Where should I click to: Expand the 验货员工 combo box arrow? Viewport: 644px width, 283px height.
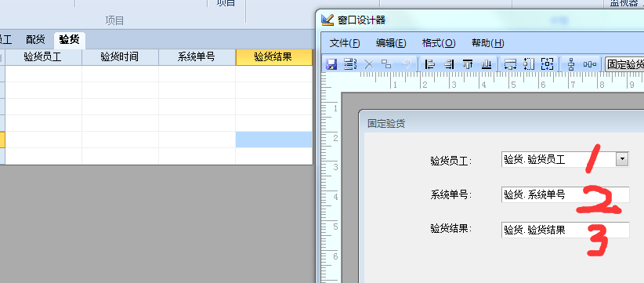click(622, 159)
